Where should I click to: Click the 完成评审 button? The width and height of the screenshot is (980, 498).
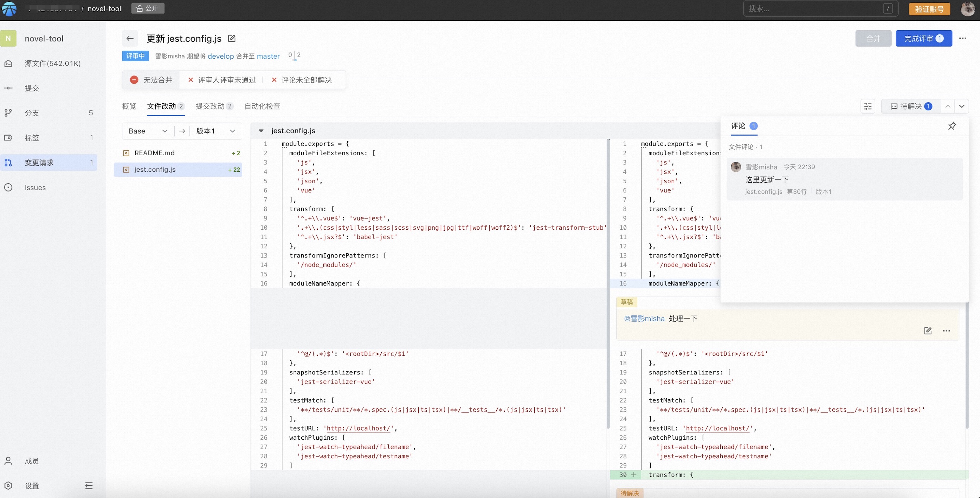click(x=924, y=38)
